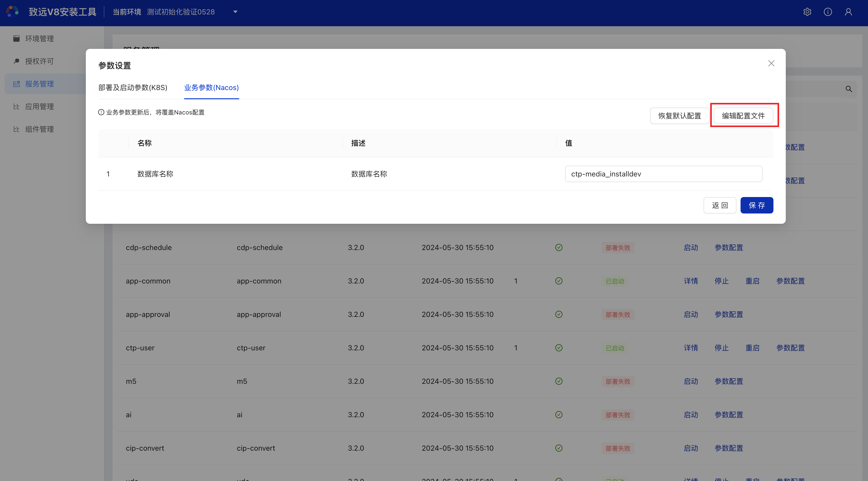Click the ctp-user service name cell
868x481 pixels.
pos(140,348)
